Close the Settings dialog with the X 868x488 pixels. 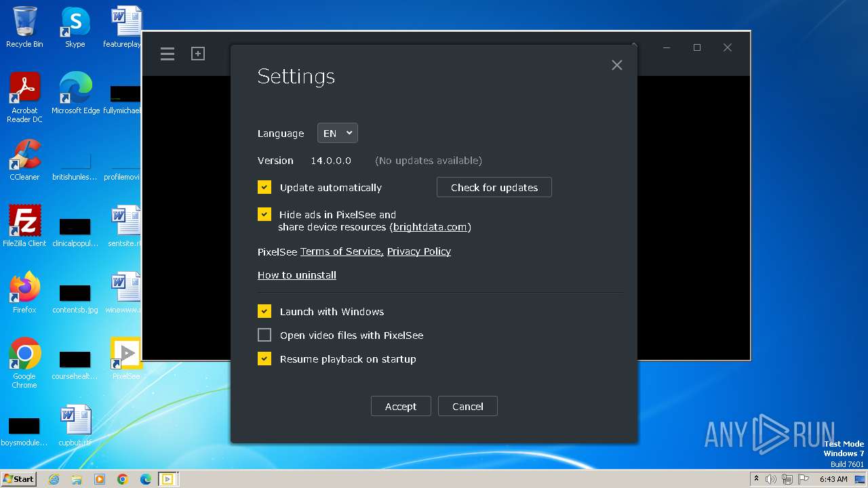[x=616, y=65]
